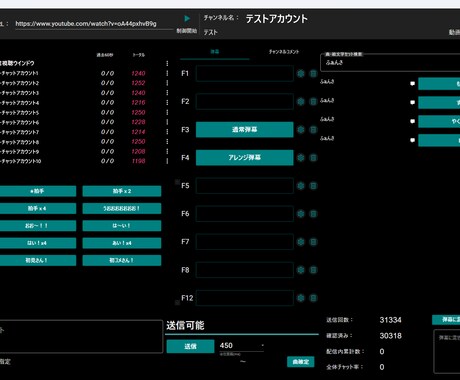Click the trash icon beside F2
460x380 pixels.
click(313, 102)
